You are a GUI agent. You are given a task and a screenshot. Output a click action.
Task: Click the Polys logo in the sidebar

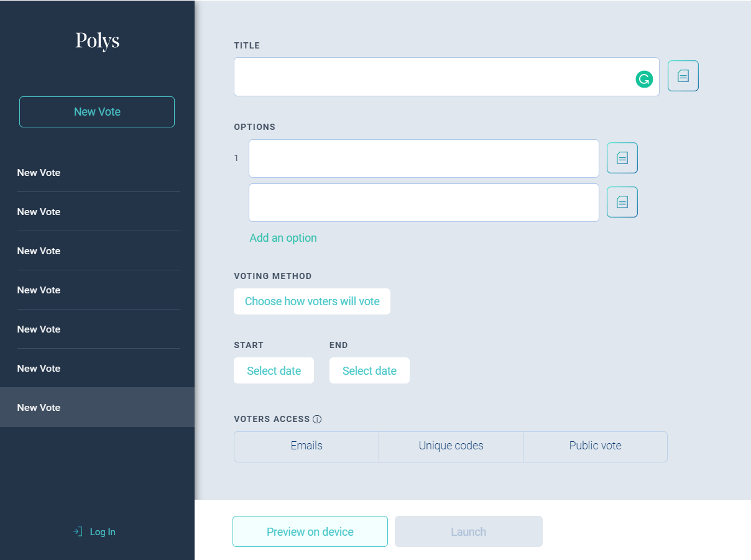coord(97,41)
